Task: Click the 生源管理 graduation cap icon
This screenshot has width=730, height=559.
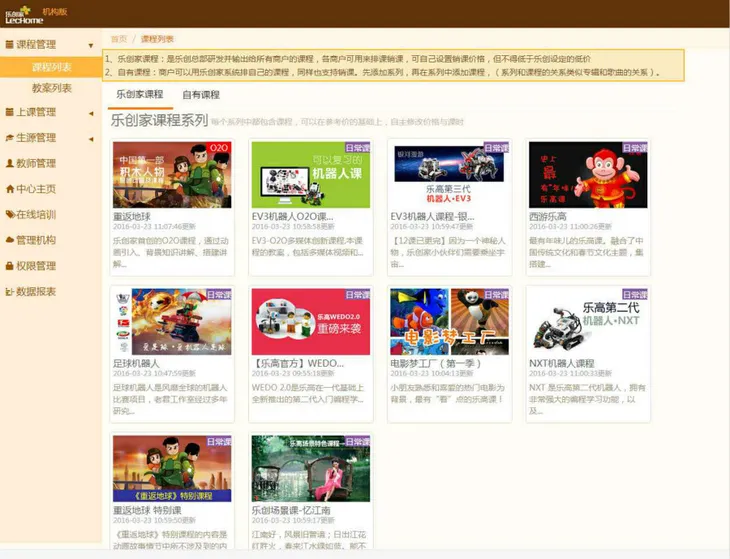Action: 9,138
